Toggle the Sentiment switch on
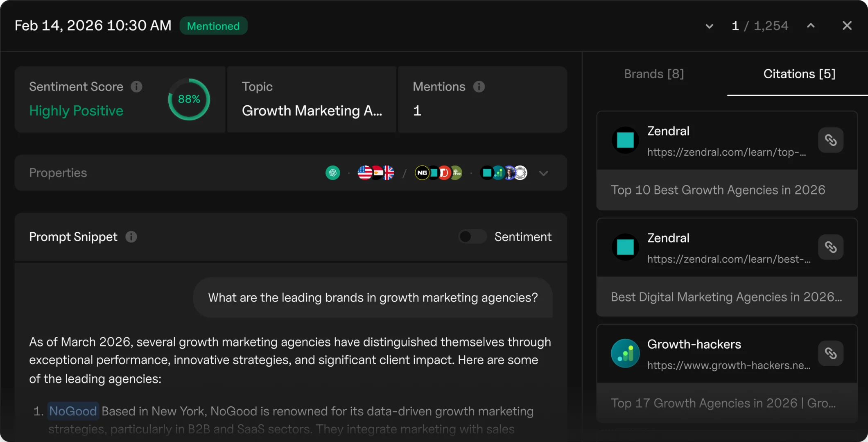Viewport: 868px width, 442px height. 472,237
